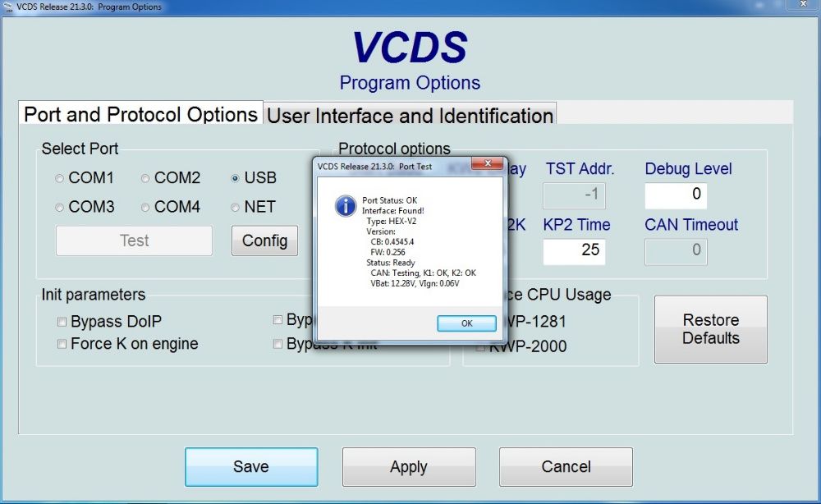Click the CAN Timeout label
The width and height of the screenshot is (821, 504).
click(x=691, y=225)
